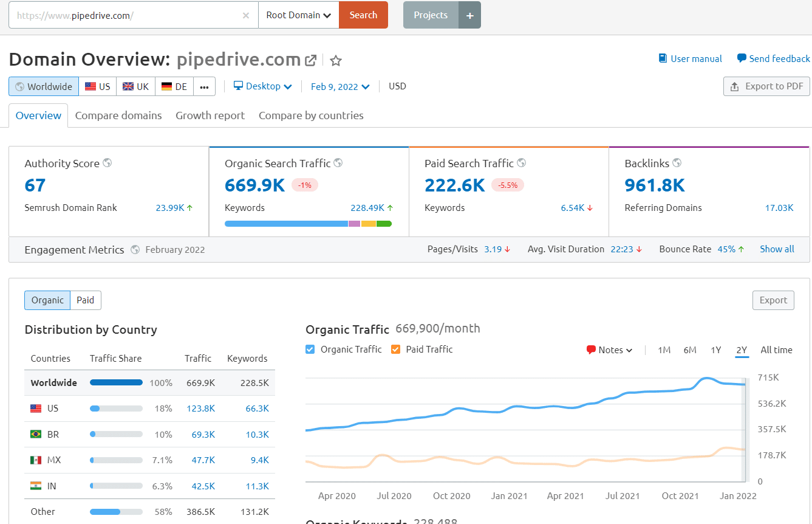Favorite the domain with the star icon
Viewport: 812px width, 524px height.
pos(336,60)
